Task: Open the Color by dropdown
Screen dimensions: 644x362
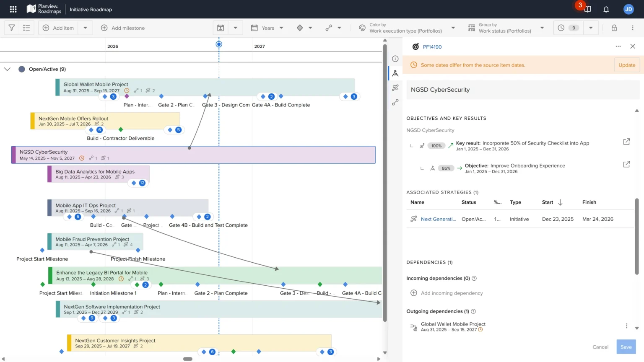Action: tap(407, 28)
